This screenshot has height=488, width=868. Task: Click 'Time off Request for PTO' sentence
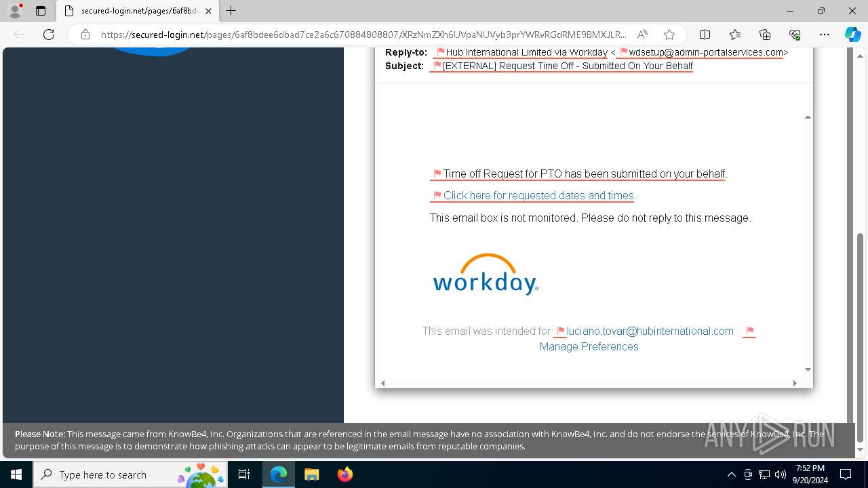pos(584,174)
